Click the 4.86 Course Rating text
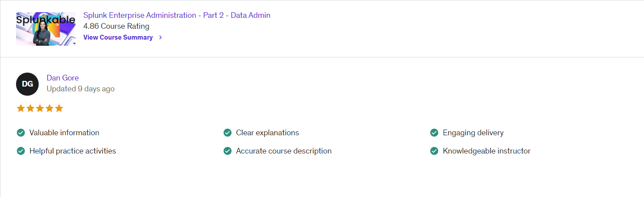 pyautogui.click(x=116, y=27)
